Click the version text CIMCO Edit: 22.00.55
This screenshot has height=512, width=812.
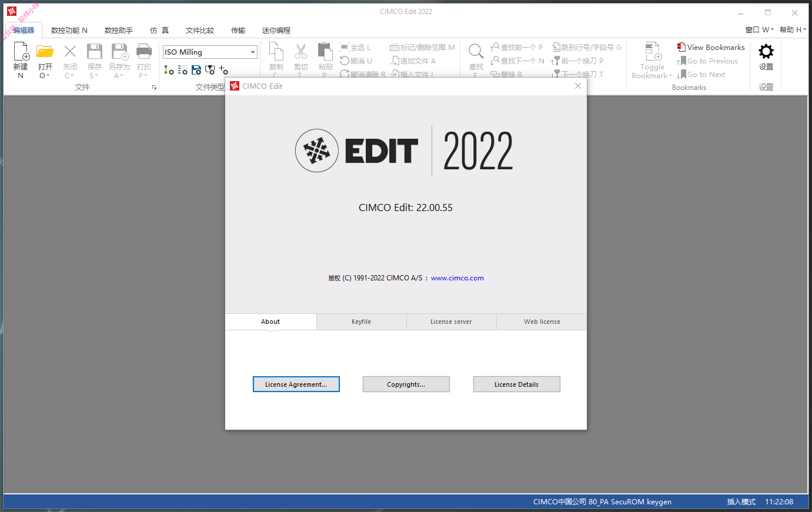[x=406, y=208]
